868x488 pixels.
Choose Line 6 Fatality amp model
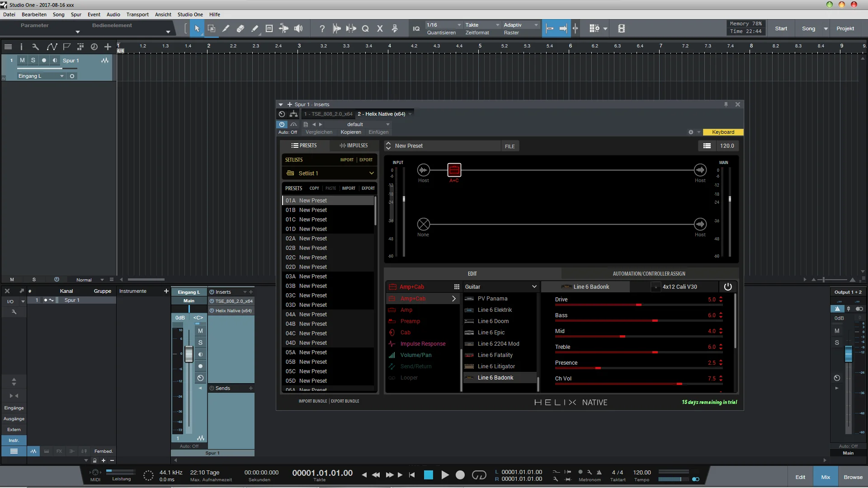pyautogui.click(x=500, y=355)
